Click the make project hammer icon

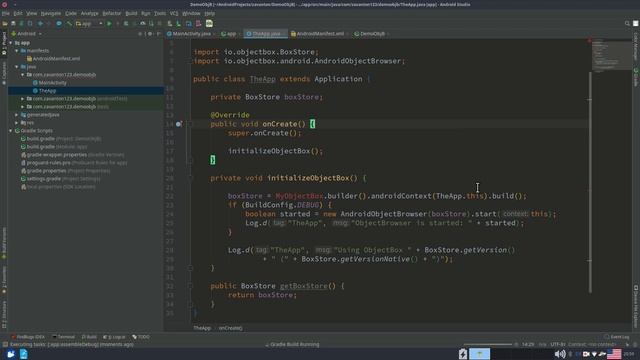69,24
